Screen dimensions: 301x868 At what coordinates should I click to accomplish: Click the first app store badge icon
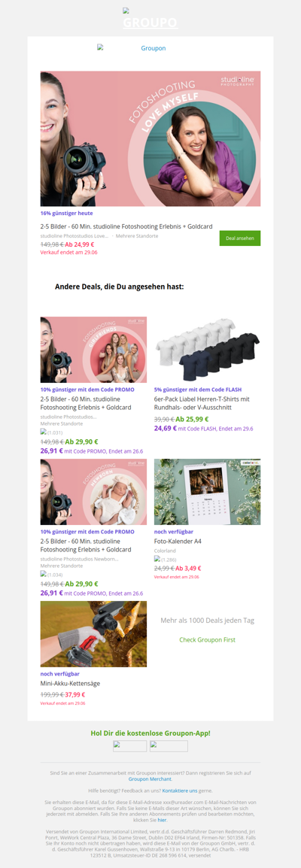(130, 745)
